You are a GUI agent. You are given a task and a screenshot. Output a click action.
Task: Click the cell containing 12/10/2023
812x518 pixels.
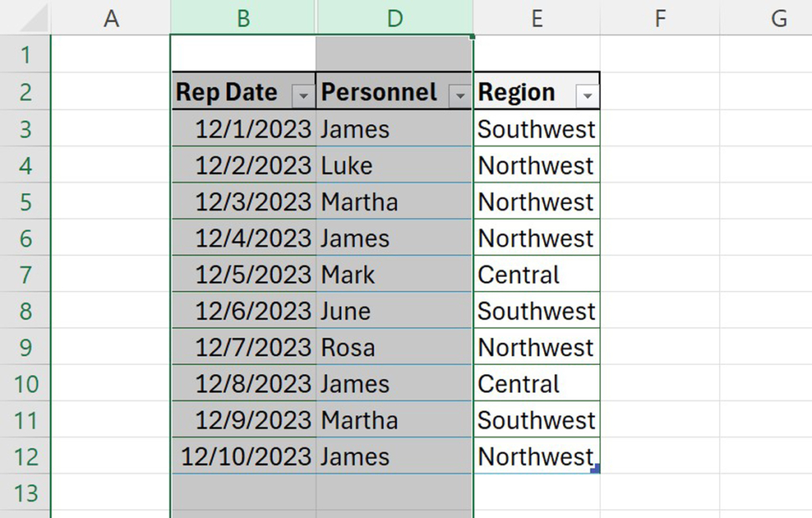click(242, 456)
